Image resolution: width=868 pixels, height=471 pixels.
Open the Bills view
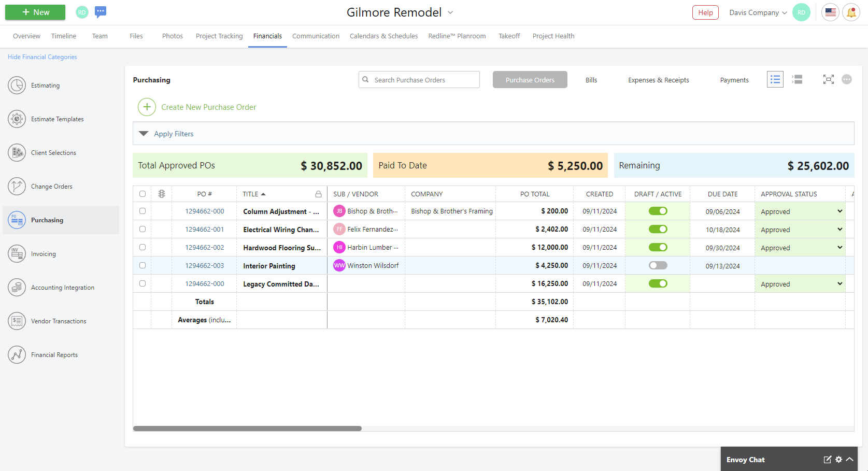tap(591, 79)
